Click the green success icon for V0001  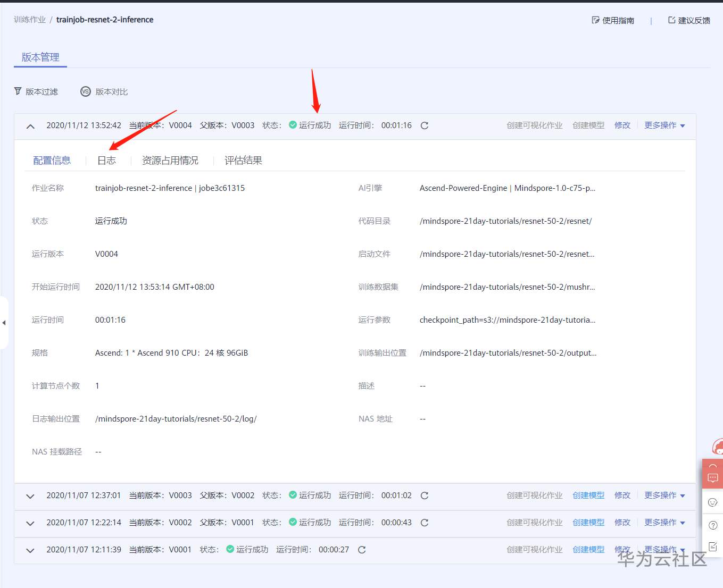point(230,549)
